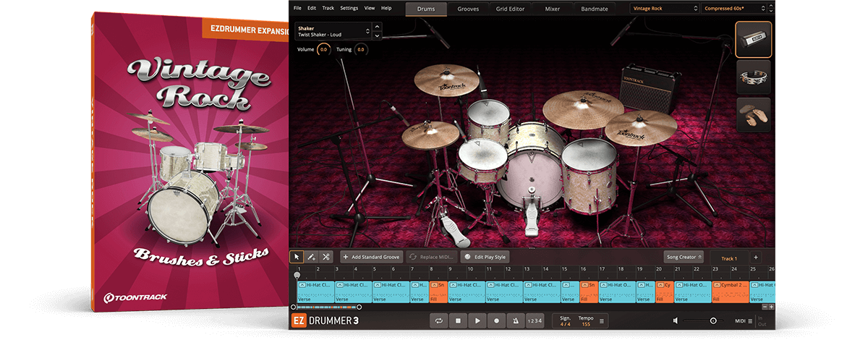868x353 pixels.
Task: Click the Add Standard Groove button
Action: [x=371, y=257]
